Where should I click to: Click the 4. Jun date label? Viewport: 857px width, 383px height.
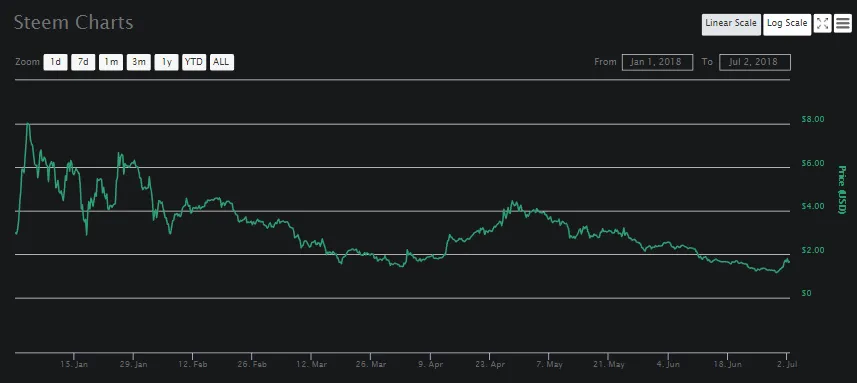click(668, 364)
